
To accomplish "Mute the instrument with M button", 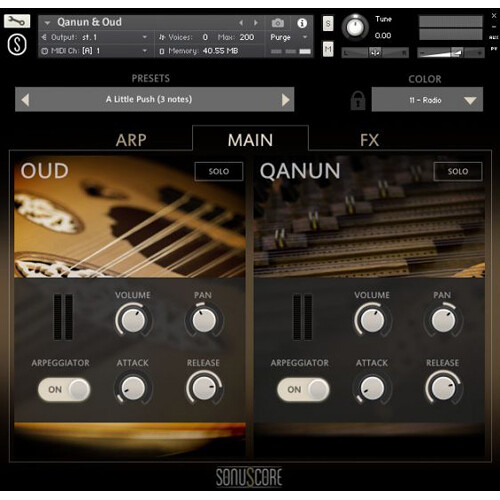I will click(328, 49).
